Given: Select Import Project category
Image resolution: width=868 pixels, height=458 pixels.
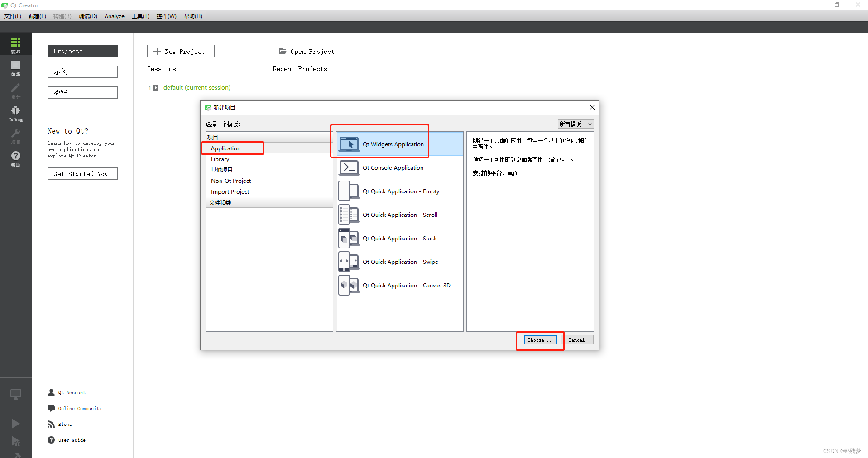Looking at the screenshot, I should pos(269,192).
